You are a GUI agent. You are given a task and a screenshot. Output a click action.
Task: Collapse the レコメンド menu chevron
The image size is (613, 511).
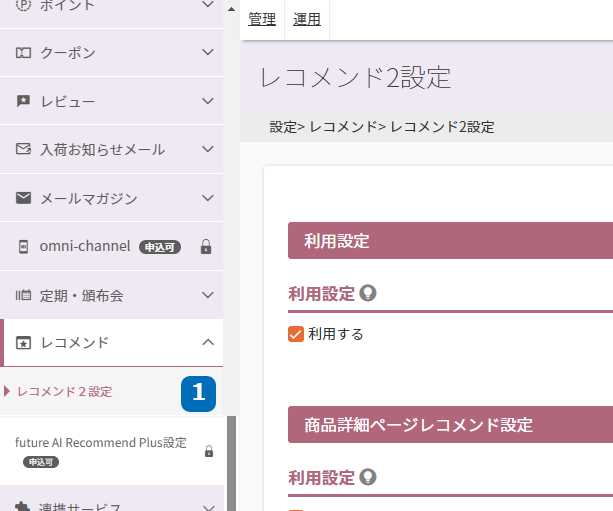coord(208,342)
